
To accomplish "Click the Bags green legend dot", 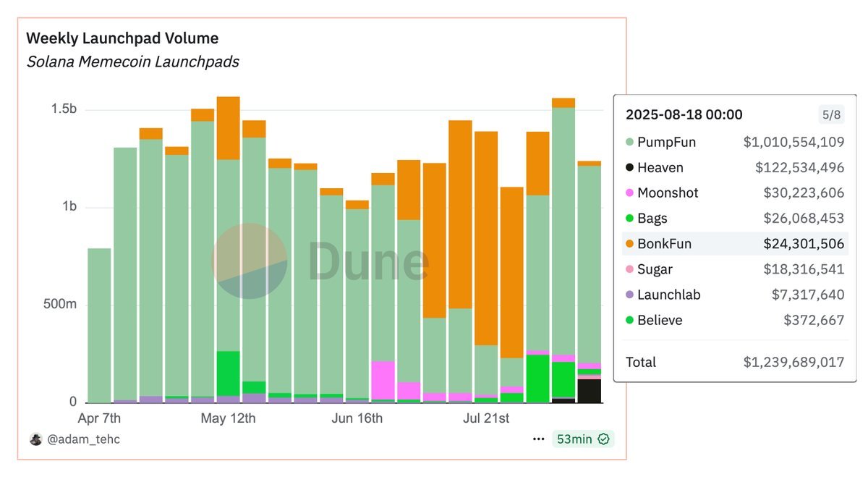I will pyautogui.click(x=629, y=219).
